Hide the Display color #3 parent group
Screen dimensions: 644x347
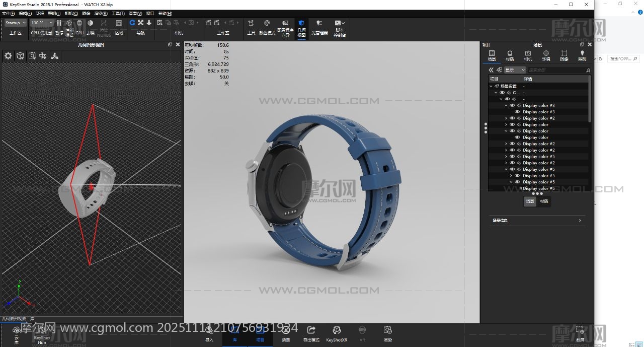(512, 105)
